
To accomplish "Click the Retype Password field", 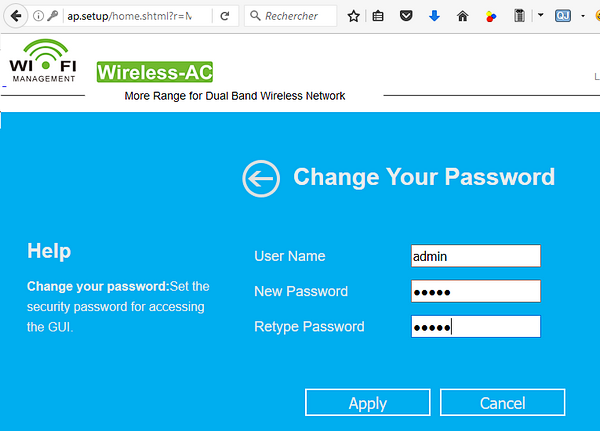I will [476, 327].
